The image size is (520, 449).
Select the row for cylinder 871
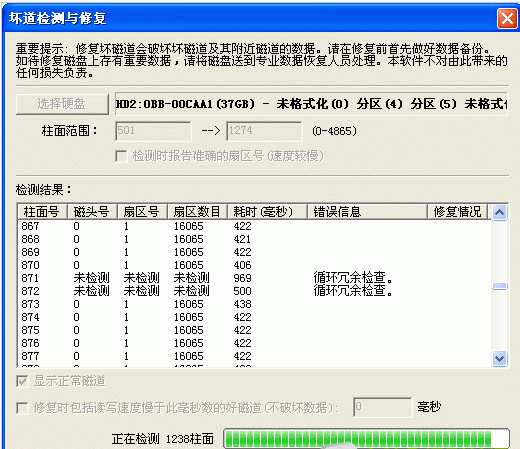coord(254,278)
